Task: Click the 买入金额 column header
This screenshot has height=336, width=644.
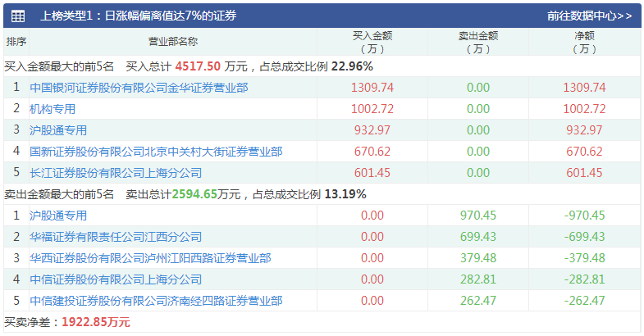Action: pyautogui.click(x=372, y=42)
